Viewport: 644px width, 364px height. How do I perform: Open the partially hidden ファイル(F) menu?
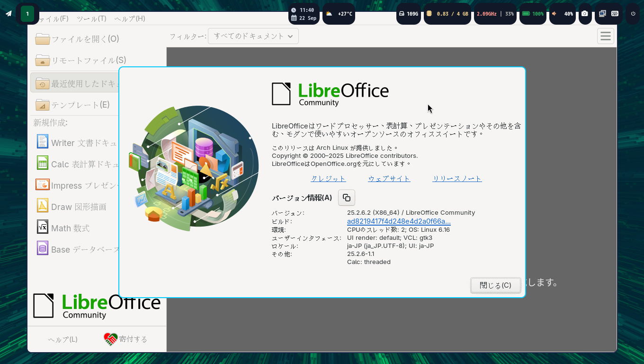[x=54, y=18]
